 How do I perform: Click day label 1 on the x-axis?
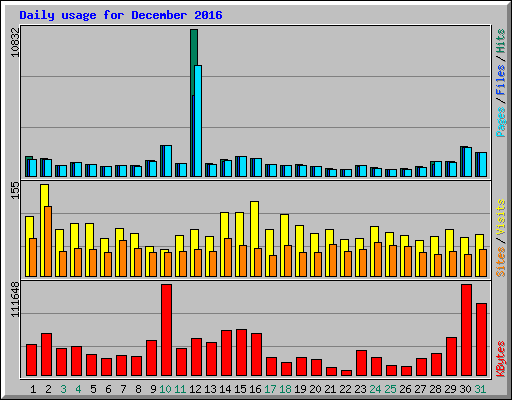33,389
